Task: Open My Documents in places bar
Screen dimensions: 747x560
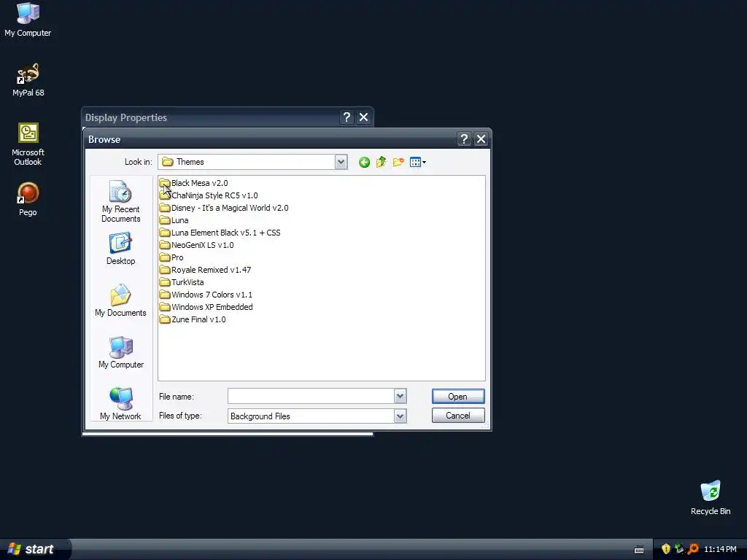Action: [120, 300]
